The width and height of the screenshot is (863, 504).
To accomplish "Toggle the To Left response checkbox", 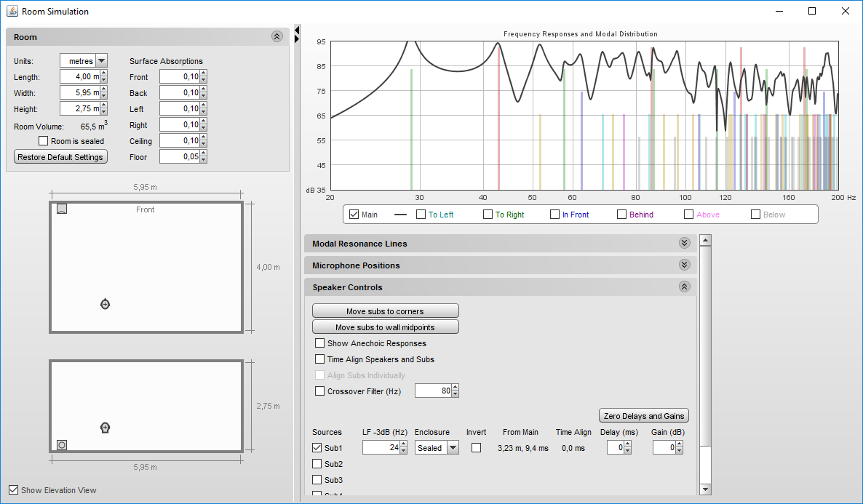I will point(421,215).
